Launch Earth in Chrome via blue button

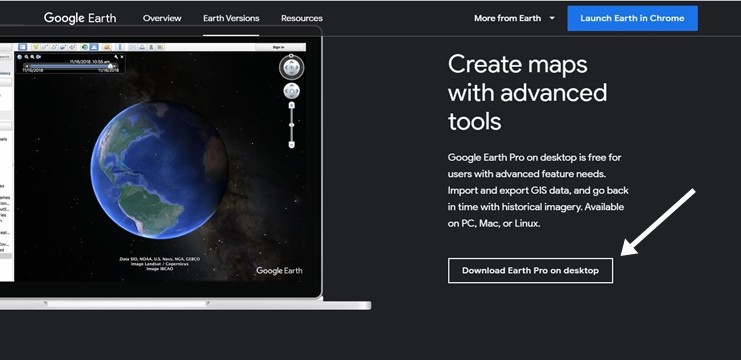click(x=632, y=18)
